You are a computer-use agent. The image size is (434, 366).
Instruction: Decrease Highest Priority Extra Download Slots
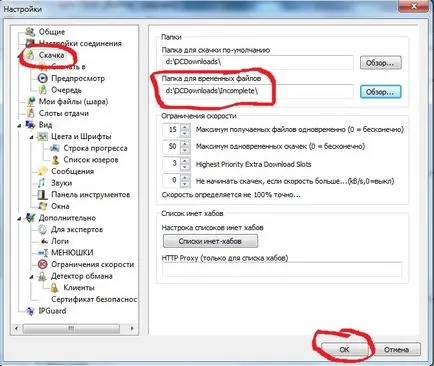185,167
